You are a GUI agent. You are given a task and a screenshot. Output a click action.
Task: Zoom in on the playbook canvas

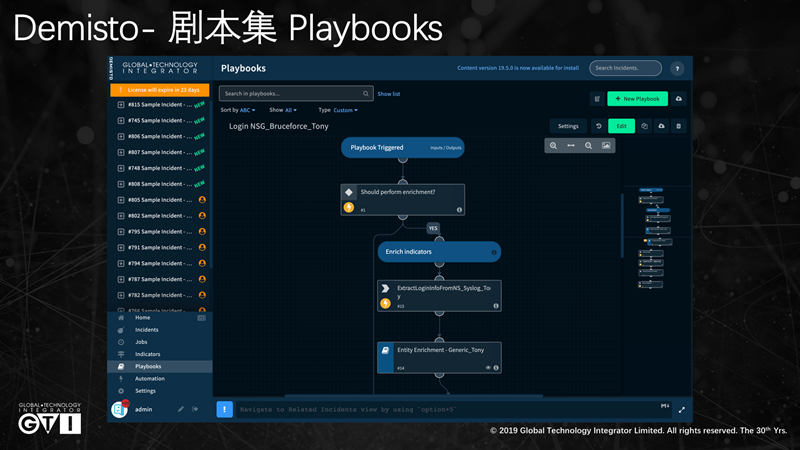click(x=553, y=146)
